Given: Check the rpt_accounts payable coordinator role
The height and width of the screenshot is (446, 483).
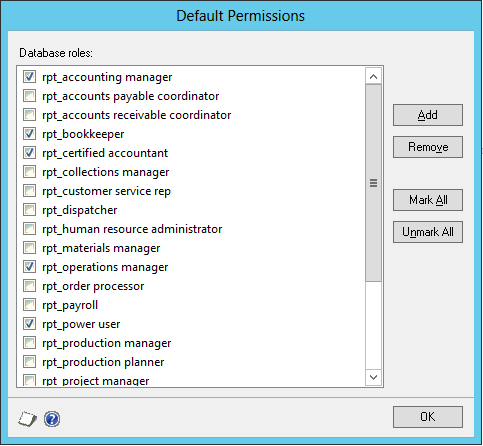Looking at the screenshot, I should click(29, 96).
